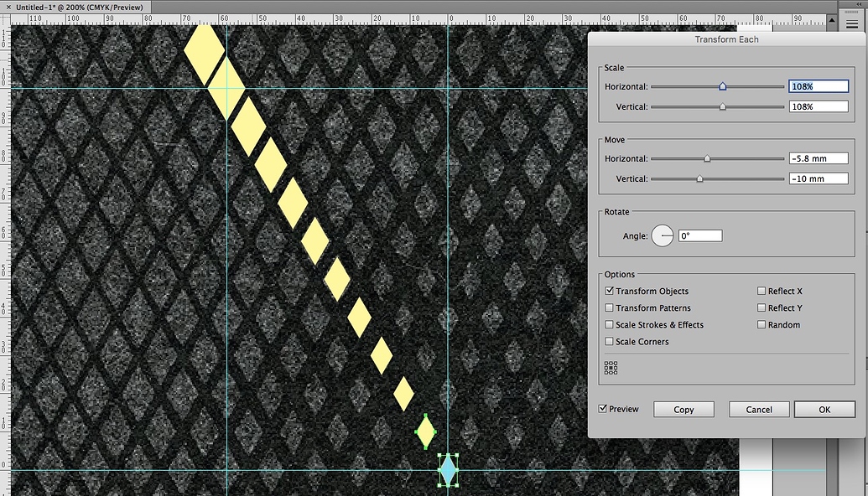Click the Scale Horizontal slider handle
The width and height of the screenshot is (868, 496).
722,85
